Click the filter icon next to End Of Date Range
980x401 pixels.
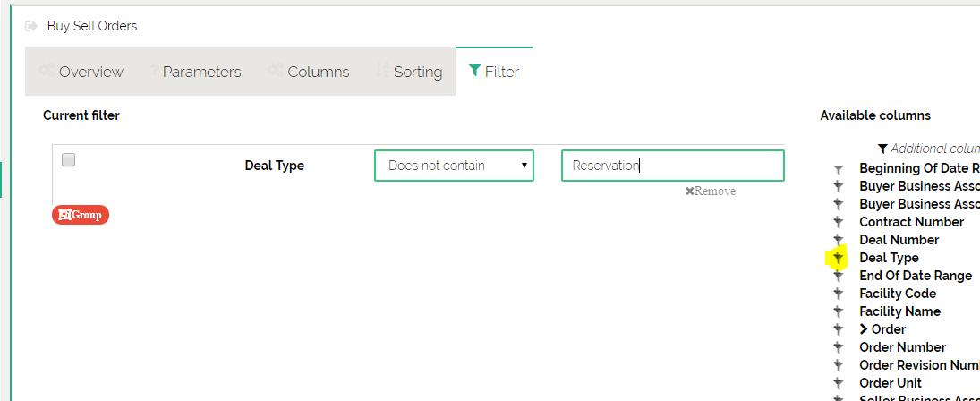[839, 276]
